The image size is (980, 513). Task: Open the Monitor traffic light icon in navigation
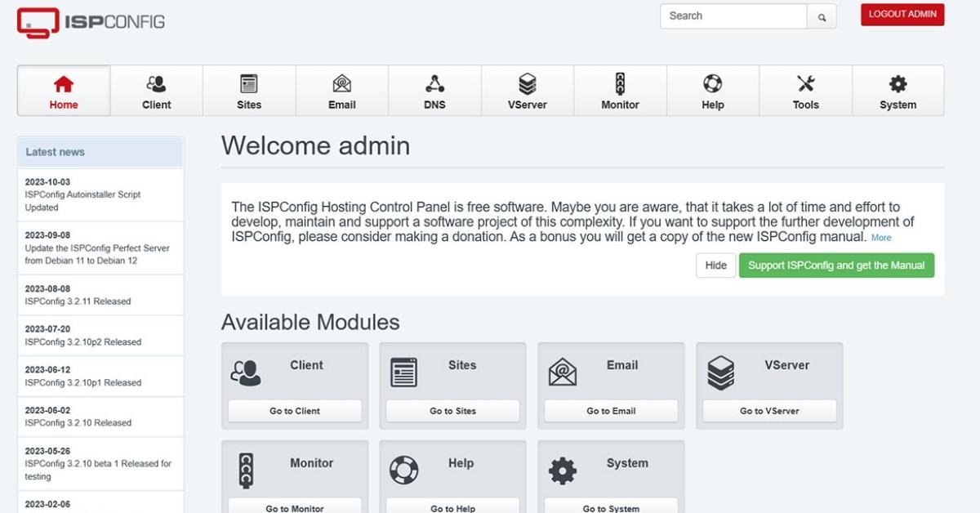620,83
